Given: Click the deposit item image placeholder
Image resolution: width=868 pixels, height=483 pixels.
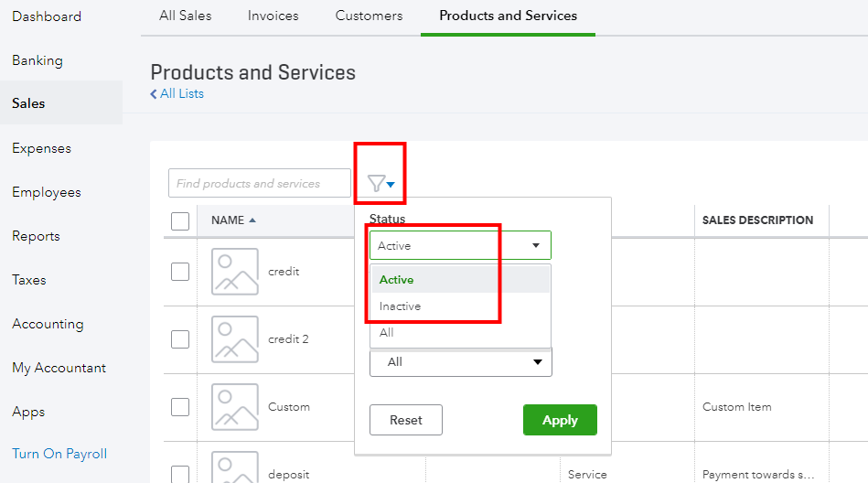Looking at the screenshot, I should point(235,467).
